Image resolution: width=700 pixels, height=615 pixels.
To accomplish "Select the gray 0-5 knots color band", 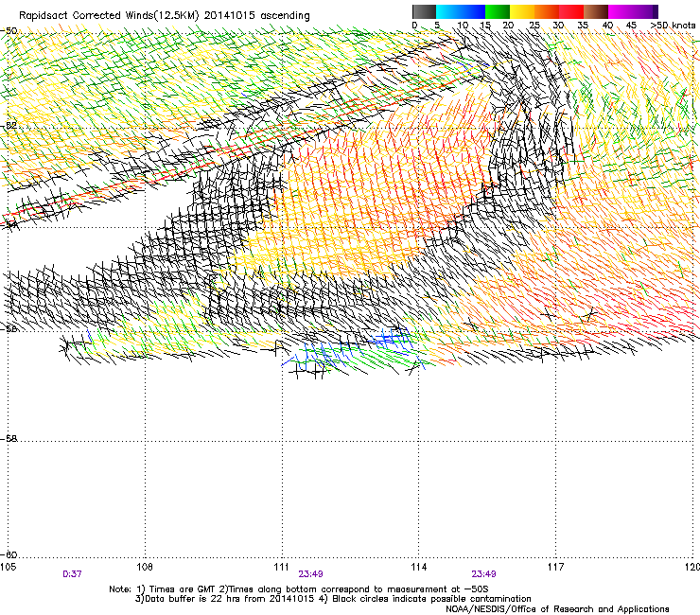I will coord(424,11).
